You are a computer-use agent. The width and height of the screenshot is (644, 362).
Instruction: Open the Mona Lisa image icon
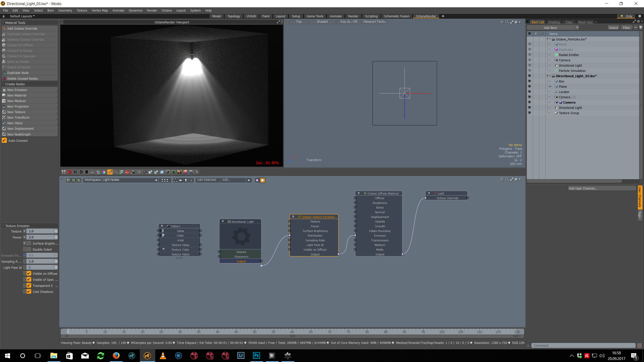coord(179,172)
